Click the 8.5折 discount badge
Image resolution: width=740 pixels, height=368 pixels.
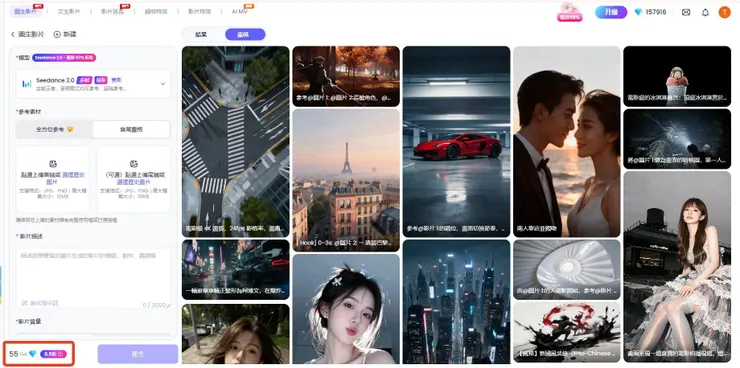pyautogui.click(x=53, y=354)
